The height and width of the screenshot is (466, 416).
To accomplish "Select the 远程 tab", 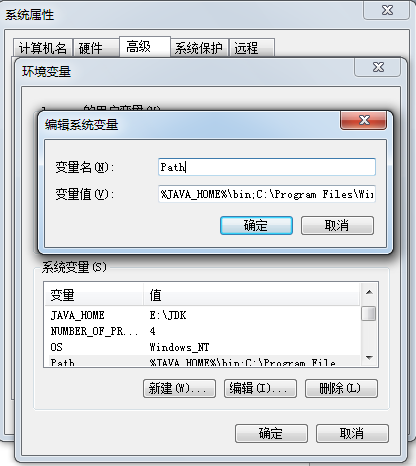I will pos(252,48).
